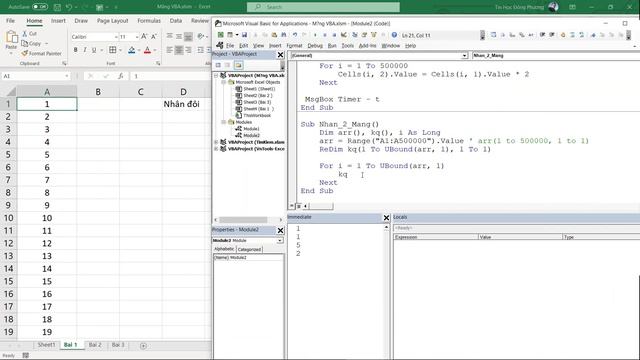640x360 pixels.
Task: Add a new sheet with plus icon
Action: point(143,346)
